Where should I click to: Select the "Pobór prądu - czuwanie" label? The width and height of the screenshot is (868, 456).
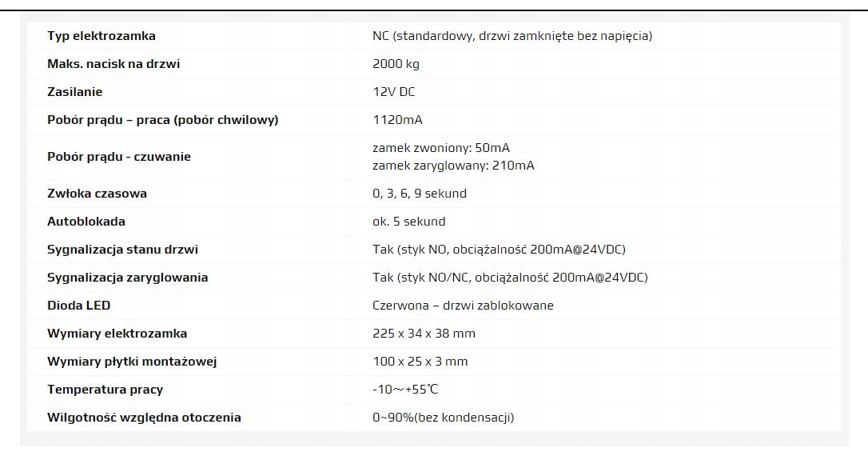[119, 157]
